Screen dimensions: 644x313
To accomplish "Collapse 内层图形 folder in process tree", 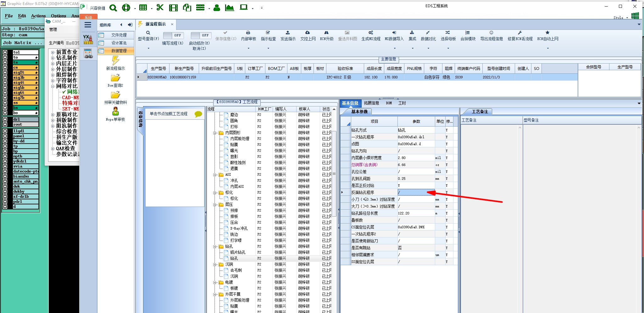I will click(215, 133).
